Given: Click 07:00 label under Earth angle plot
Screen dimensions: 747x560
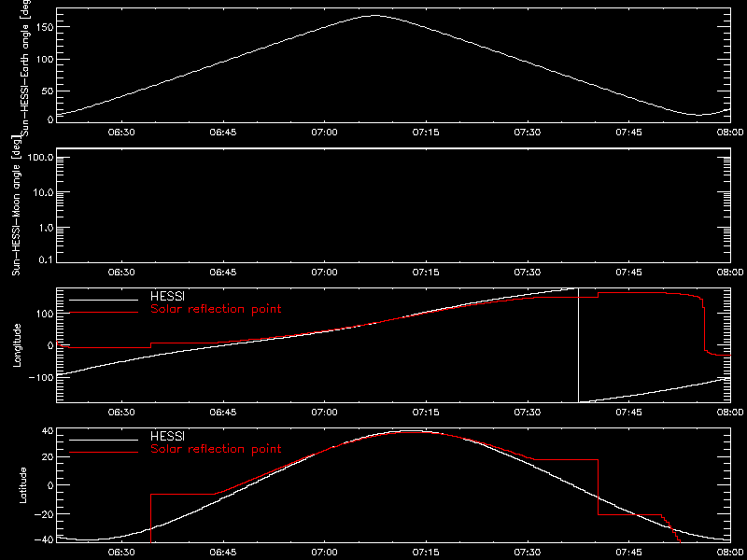Looking at the screenshot, I should pos(324,133).
